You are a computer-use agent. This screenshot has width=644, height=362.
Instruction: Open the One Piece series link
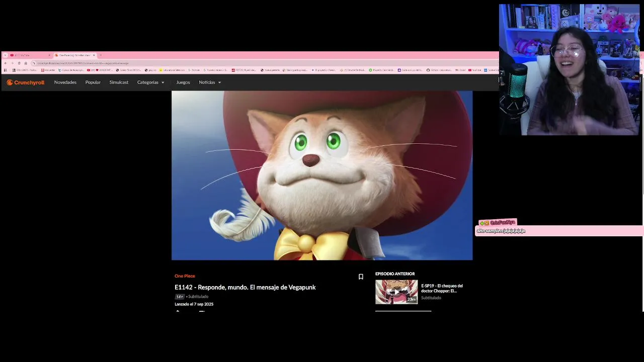pos(185,276)
